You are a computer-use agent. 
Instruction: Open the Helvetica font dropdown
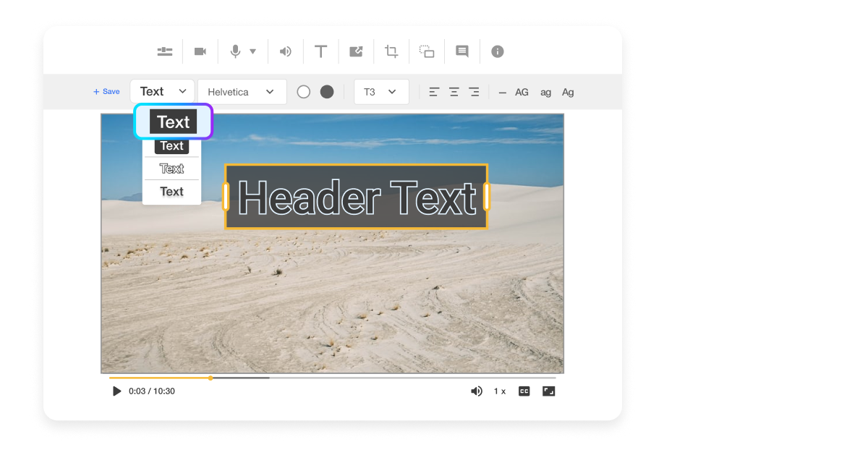click(x=242, y=92)
